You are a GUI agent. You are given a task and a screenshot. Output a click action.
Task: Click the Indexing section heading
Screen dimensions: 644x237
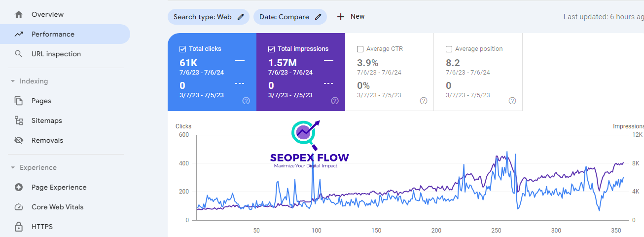tap(34, 81)
